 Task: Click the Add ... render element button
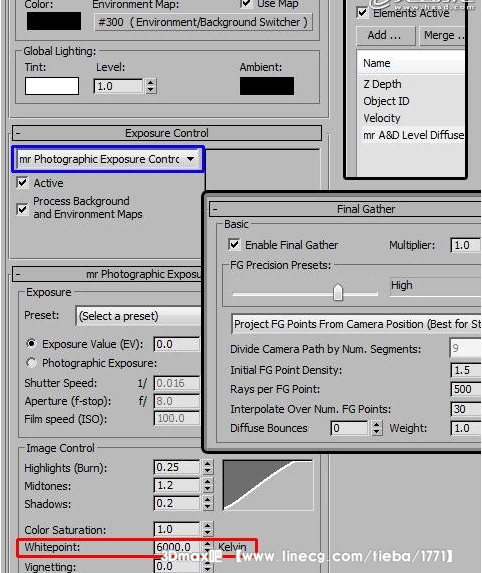tap(386, 35)
